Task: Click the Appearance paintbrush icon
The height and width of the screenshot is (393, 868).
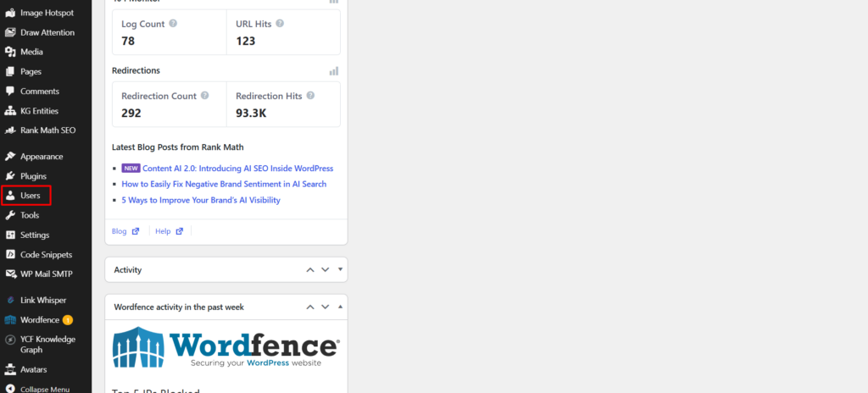Action: (x=10, y=157)
